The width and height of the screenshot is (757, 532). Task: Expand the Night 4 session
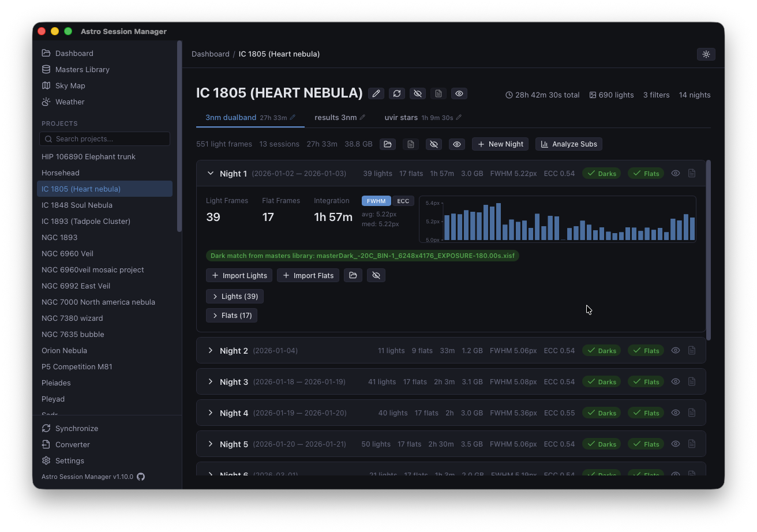[x=210, y=413]
